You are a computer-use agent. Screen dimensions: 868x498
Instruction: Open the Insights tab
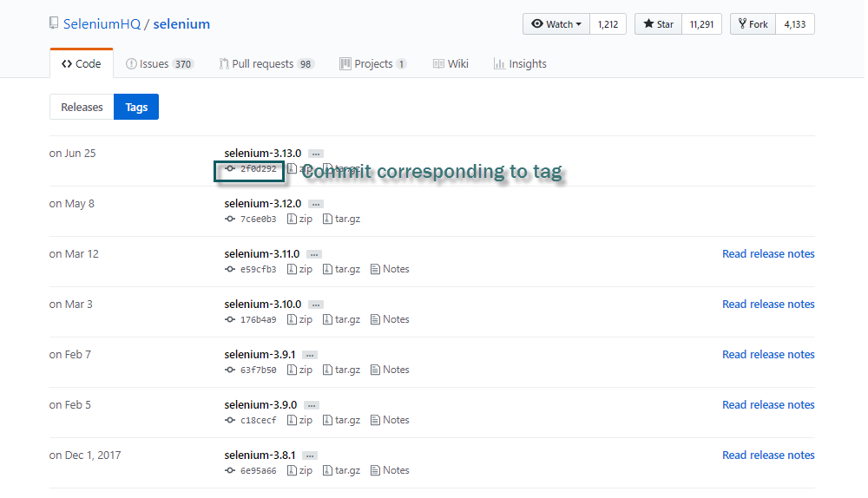520,64
